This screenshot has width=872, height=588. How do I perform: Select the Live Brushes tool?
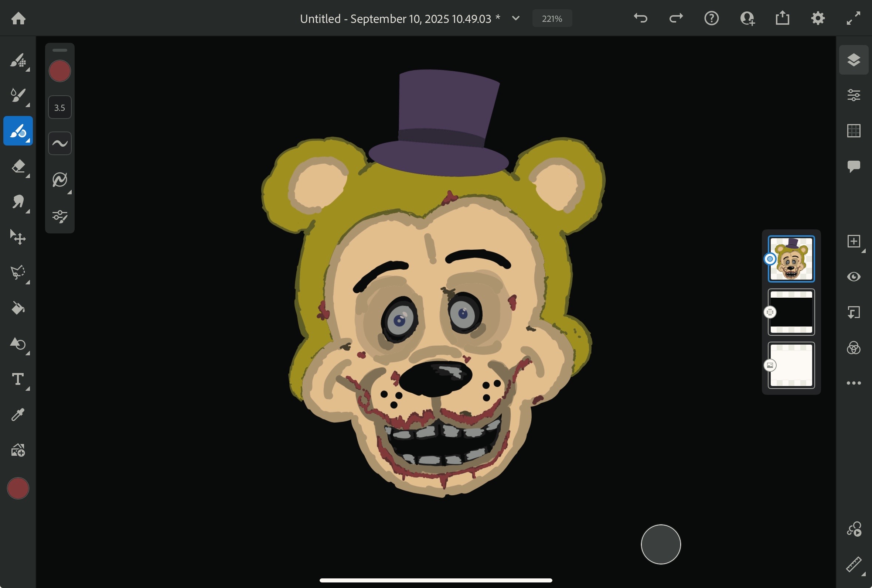[18, 95]
